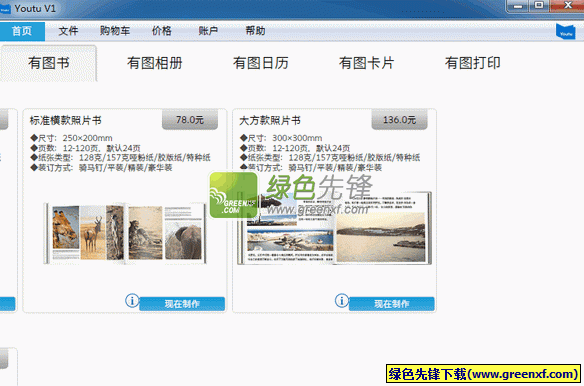Open the 购物车 menu
584x386 pixels.
click(x=115, y=31)
